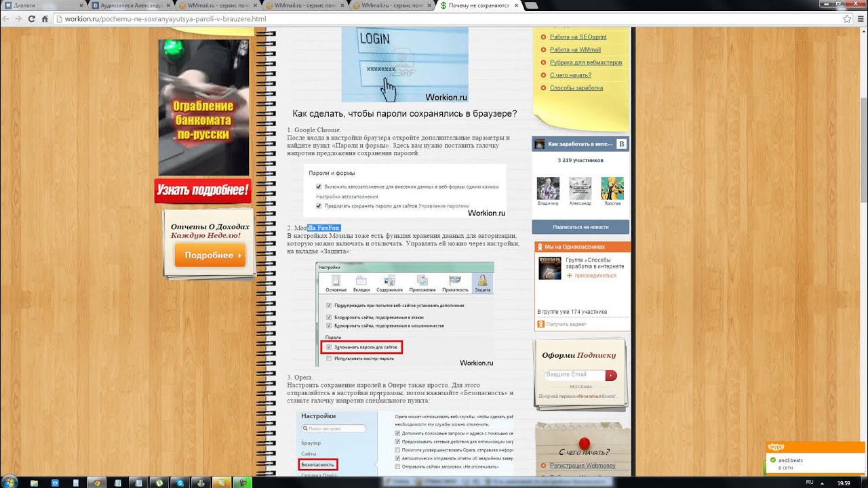The width and height of the screenshot is (868, 488).
Task: Click Отчеты О Доходах banner text
Action: pyautogui.click(x=210, y=231)
